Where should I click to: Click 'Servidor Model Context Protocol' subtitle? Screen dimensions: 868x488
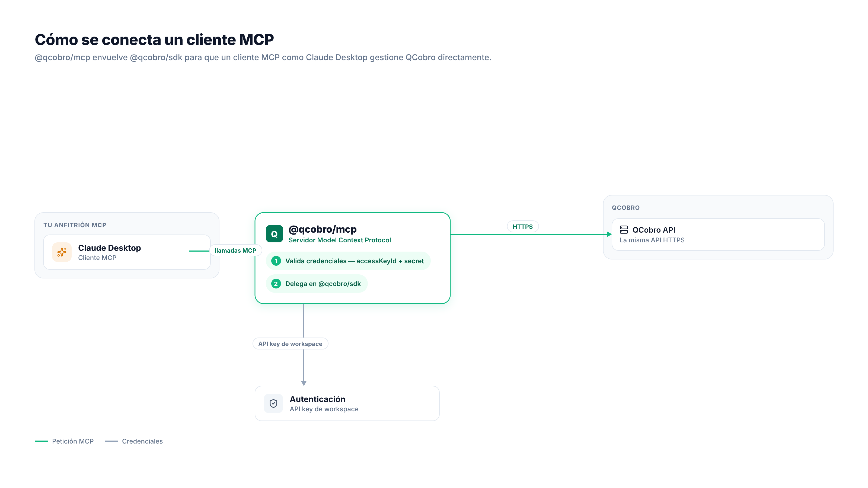340,240
